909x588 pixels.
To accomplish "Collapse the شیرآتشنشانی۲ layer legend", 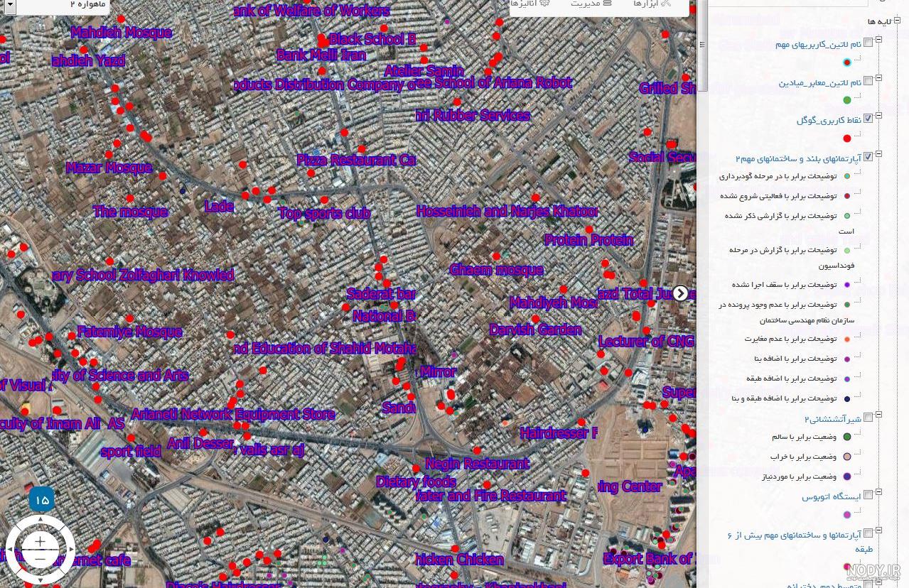I will click(878, 414).
